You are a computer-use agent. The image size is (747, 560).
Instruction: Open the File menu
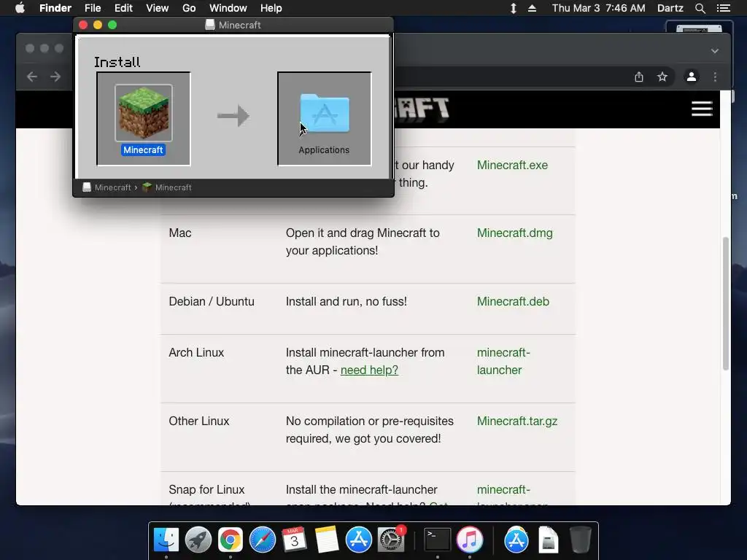(x=93, y=8)
